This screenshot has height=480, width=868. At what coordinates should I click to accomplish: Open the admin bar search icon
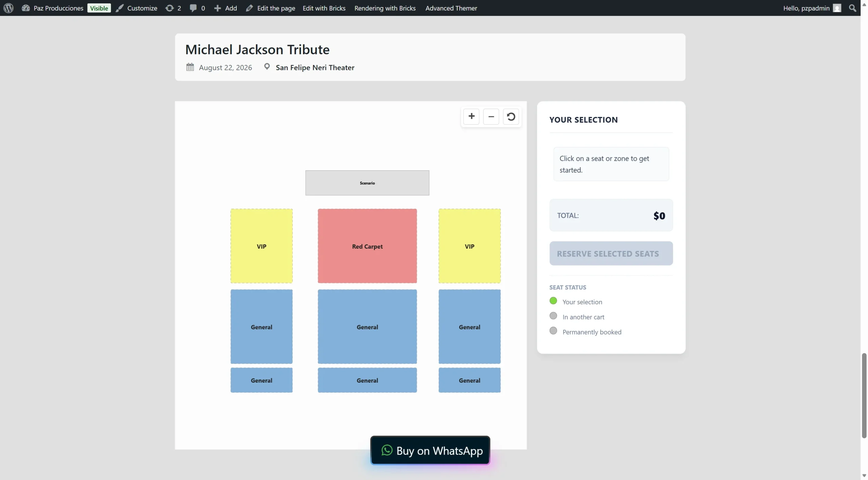(x=852, y=8)
